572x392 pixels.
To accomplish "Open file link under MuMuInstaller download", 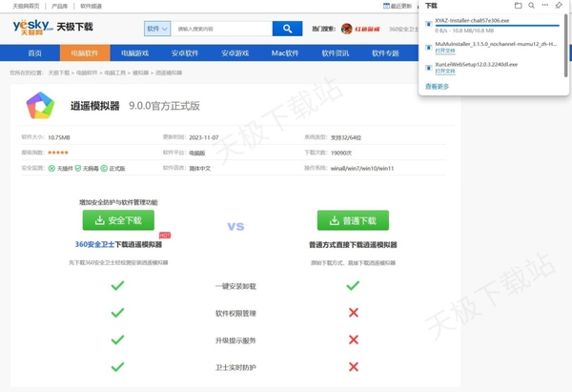I will point(445,51).
